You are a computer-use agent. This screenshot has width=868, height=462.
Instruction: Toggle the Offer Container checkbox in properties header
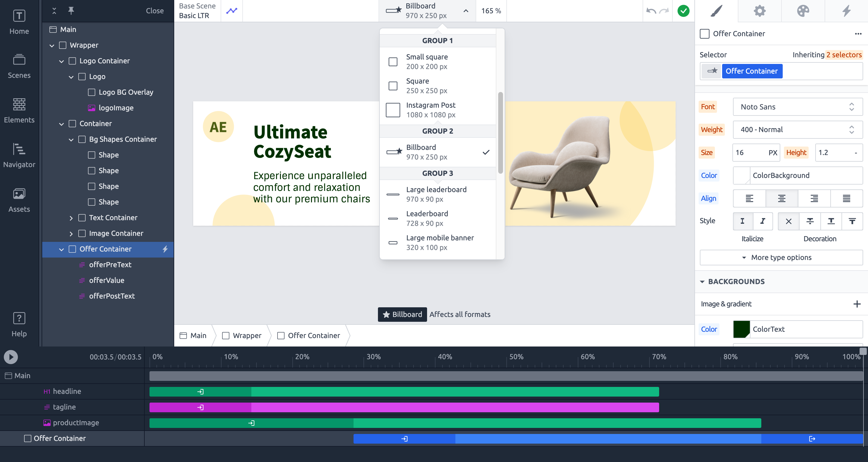[704, 33]
